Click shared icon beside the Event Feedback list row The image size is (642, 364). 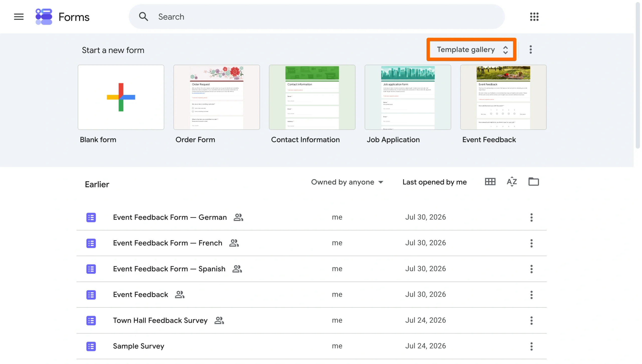click(180, 295)
